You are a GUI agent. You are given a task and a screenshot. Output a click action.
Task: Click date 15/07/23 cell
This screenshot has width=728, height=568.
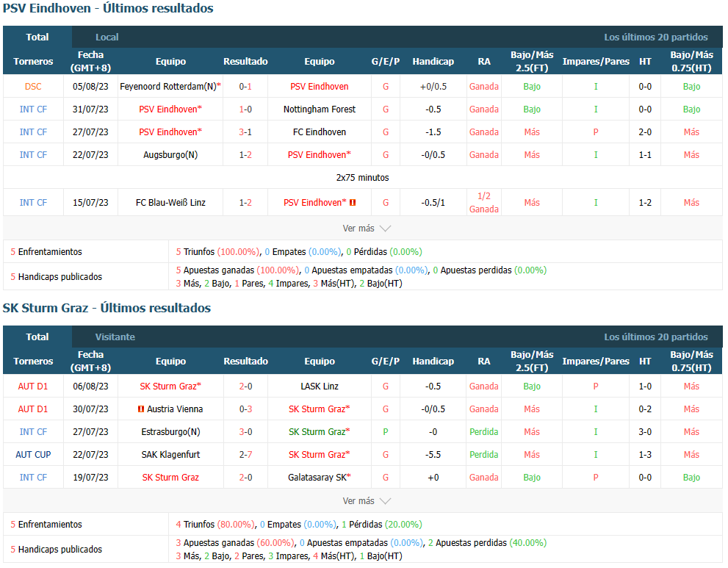pos(90,203)
